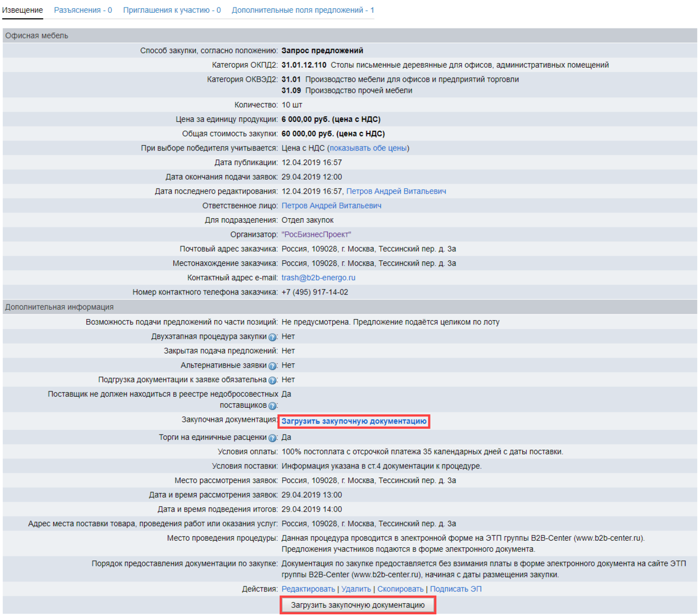The image size is (700, 616).
Task: Click help icon by Подгрузка документации к заявке
Action: (x=272, y=380)
